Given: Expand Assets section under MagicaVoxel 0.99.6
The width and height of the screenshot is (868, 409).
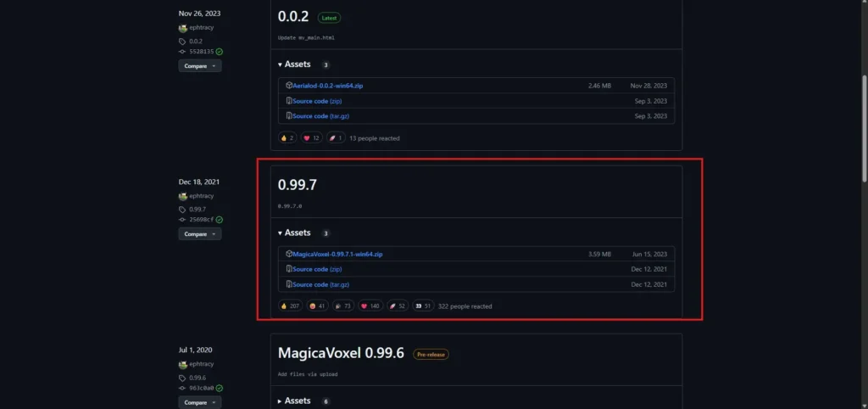Looking at the screenshot, I should pyautogui.click(x=294, y=401).
